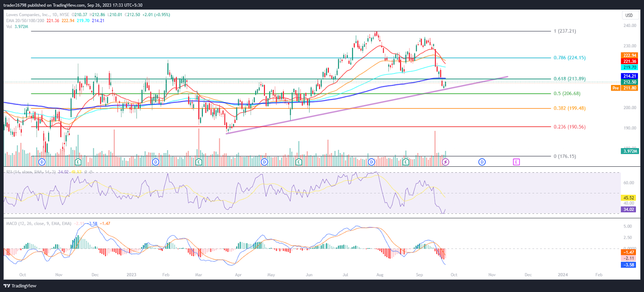This screenshot has height=292, width=644.
Task: Click the purple 34.02 RSI scale tag
Action: (x=629, y=210)
